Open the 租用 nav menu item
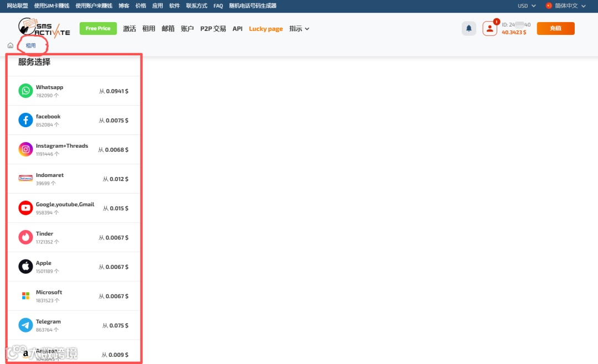The image size is (598, 364). point(149,29)
